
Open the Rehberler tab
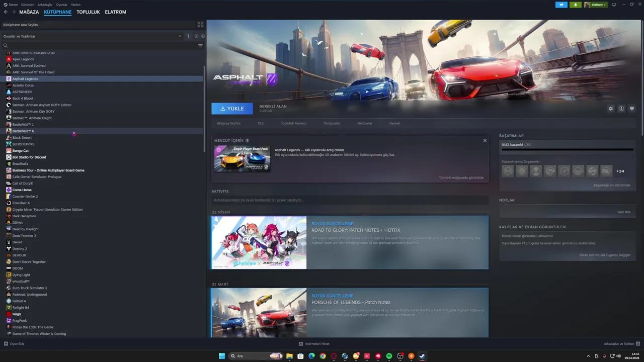[x=365, y=123]
